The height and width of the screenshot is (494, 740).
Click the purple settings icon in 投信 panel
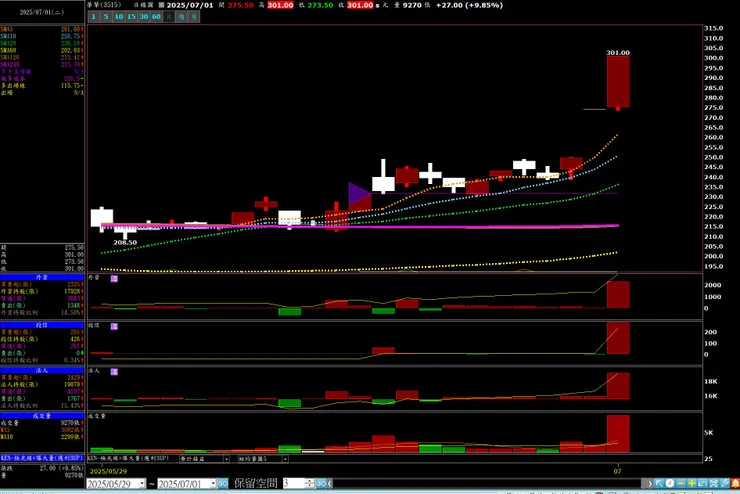click(x=114, y=327)
